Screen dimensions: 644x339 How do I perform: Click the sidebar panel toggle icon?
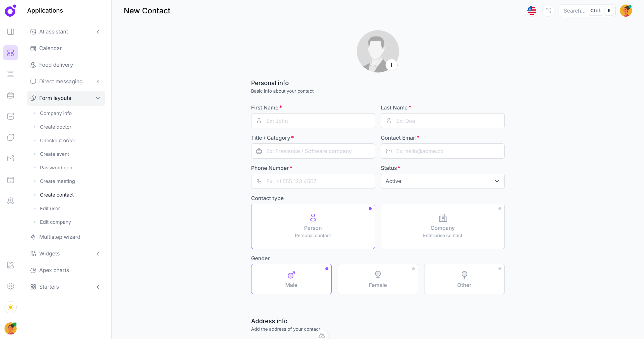pos(10,32)
